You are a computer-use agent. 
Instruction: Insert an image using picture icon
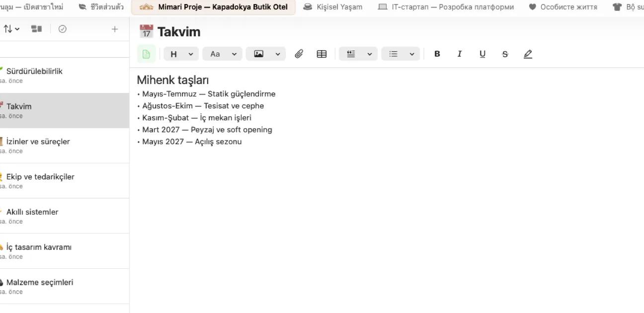click(259, 54)
